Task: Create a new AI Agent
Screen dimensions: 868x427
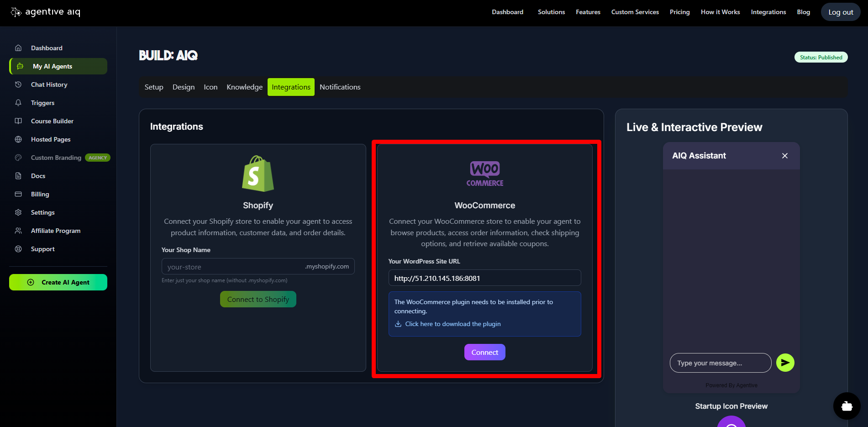Action: (58, 282)
